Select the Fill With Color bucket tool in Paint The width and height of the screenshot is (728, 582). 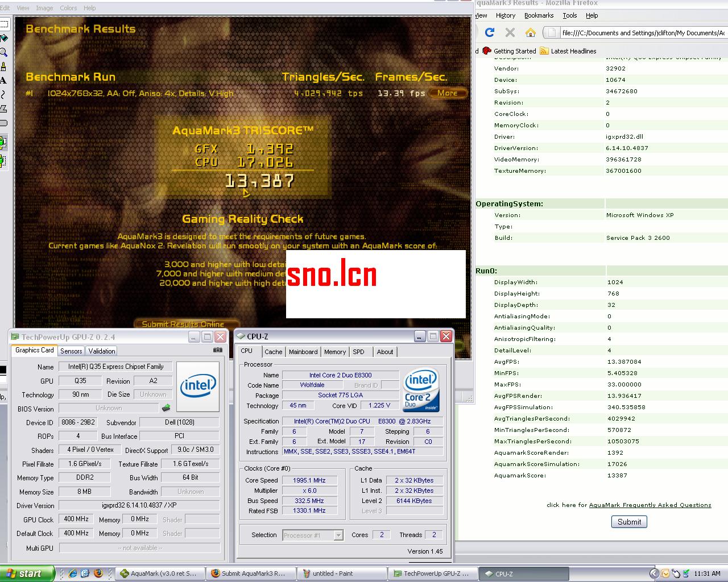[x=3, y=39]
